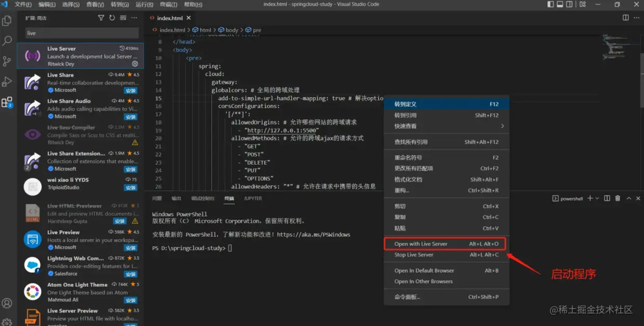Toggle bottom panel layout button
The height and width of the screenshot is (326, 644).
[x=561, y=4]
